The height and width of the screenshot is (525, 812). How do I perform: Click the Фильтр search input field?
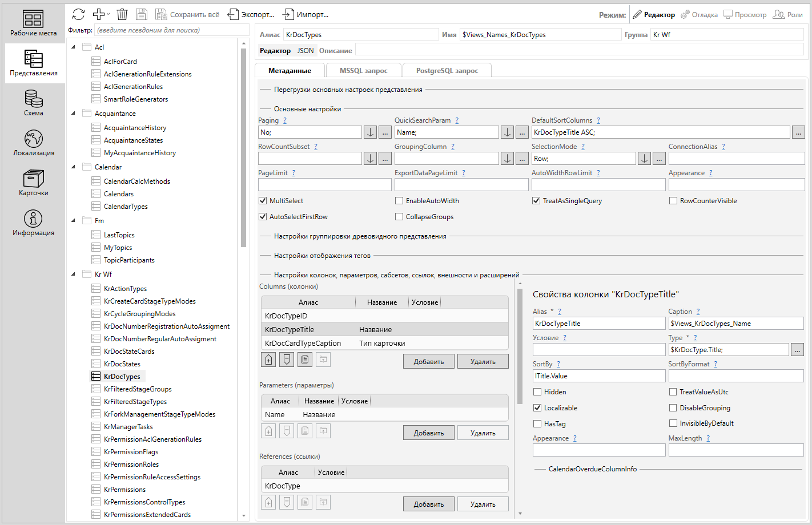(171, 30)
